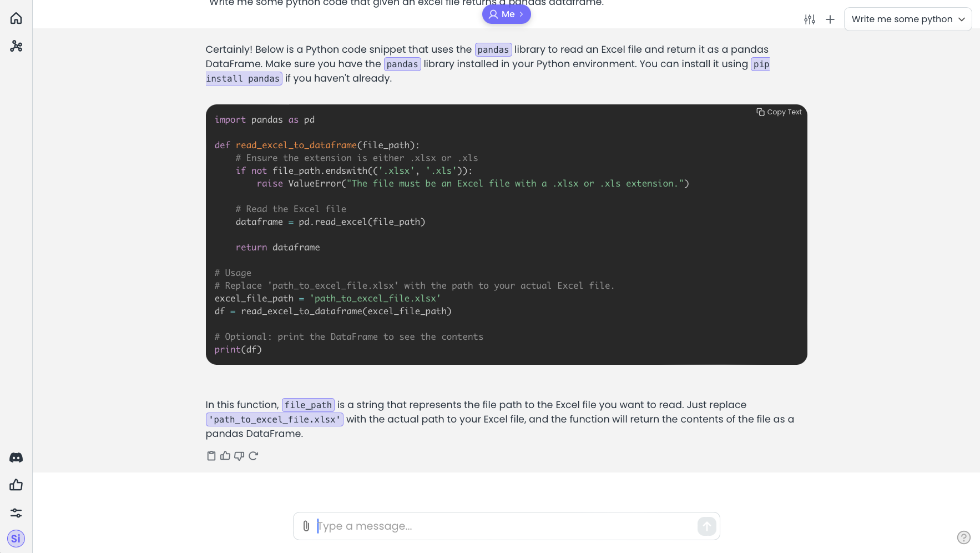Open the 'Si' user profile avatar
The image size is (980, 553).
click(16, 538)
